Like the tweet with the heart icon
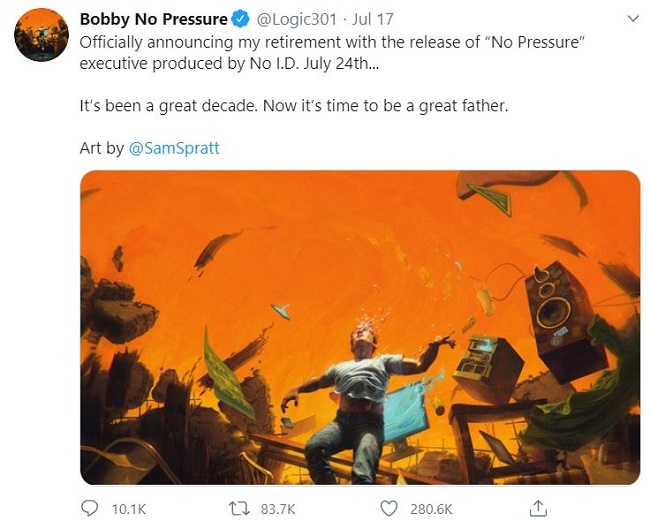 pyautogui.click(x=389, y=509)
